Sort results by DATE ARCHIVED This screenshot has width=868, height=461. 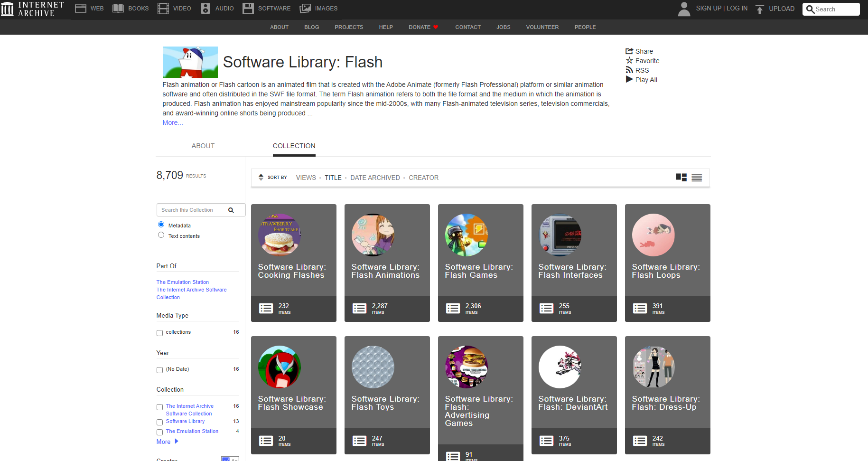tap(375, 178)
